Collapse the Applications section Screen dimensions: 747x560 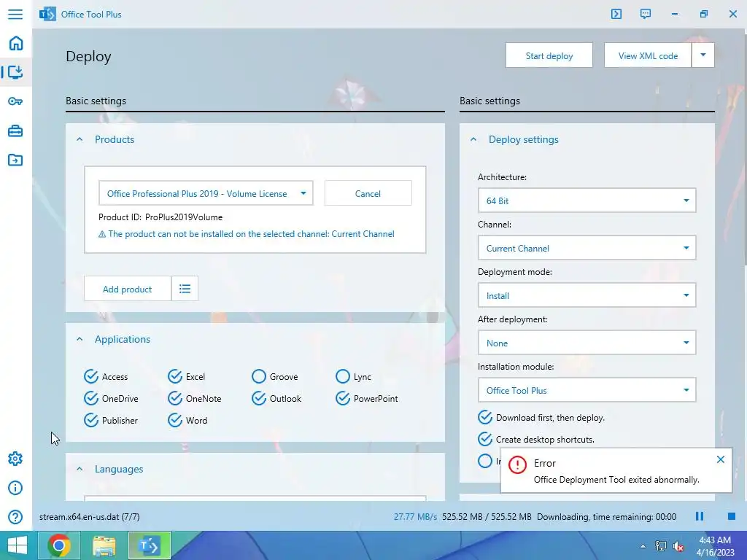pos(80,339)
